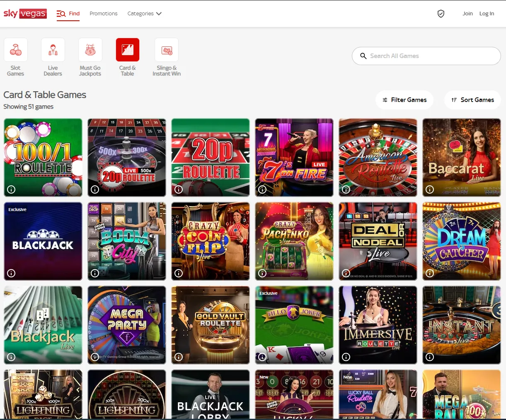Expand the Categories dropdown
This screenshot has width=506, height=420.
coord(144,14)
